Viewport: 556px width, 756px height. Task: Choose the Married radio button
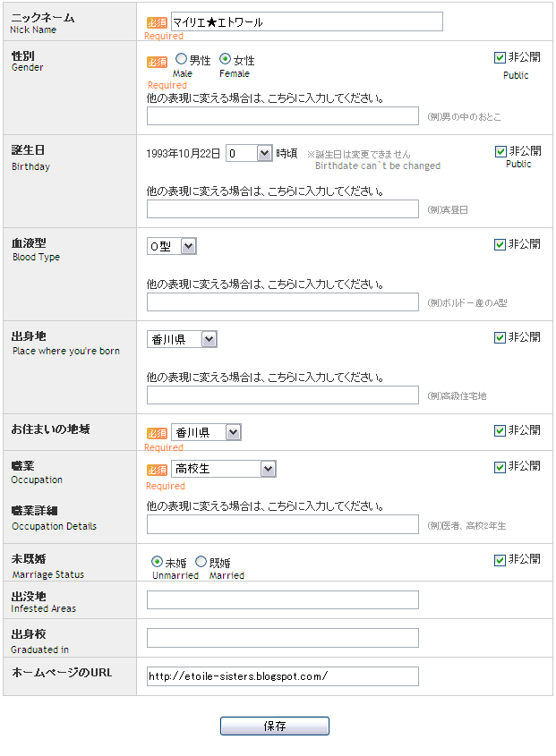(201, 562)
